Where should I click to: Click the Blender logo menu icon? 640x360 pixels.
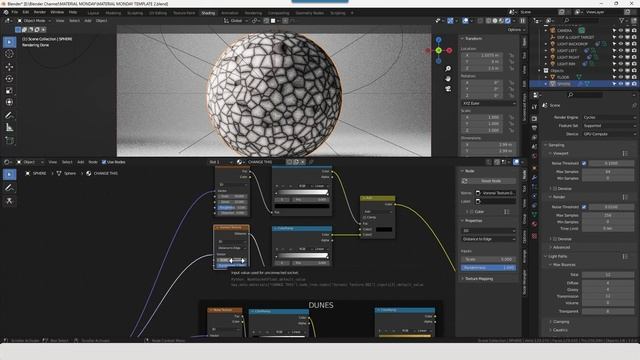6,12
